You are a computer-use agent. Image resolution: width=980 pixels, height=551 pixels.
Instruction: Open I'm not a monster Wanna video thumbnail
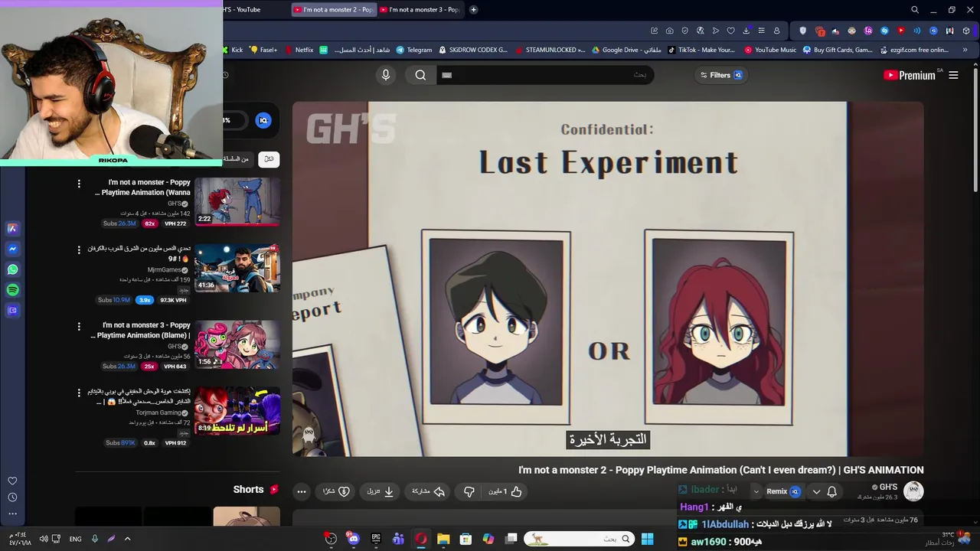pos(237,202)
